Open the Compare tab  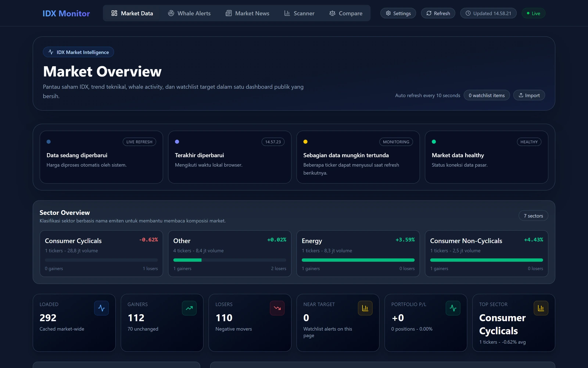pos(346,13)
